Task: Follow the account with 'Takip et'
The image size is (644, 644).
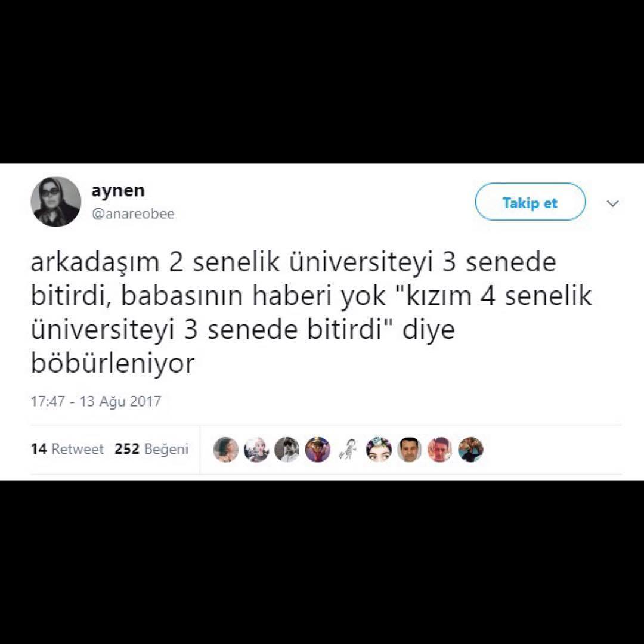Action: click(x=530, y=202)
